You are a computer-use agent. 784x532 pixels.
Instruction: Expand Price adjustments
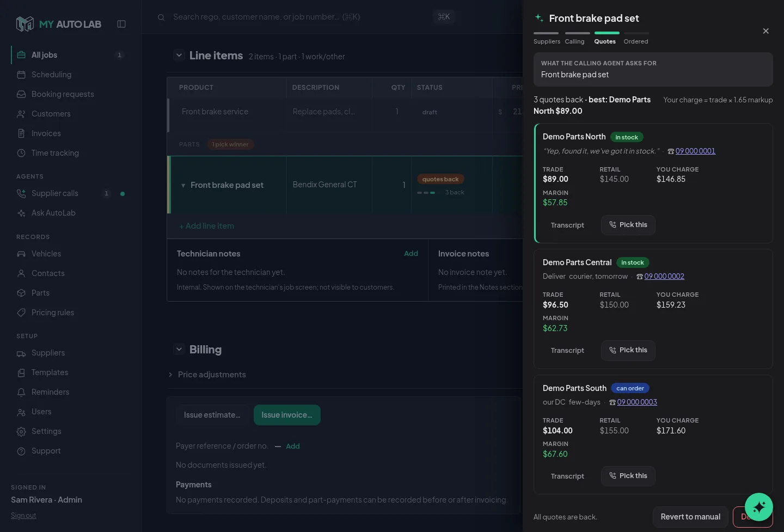pyautogui.click(x=207, y=375)
